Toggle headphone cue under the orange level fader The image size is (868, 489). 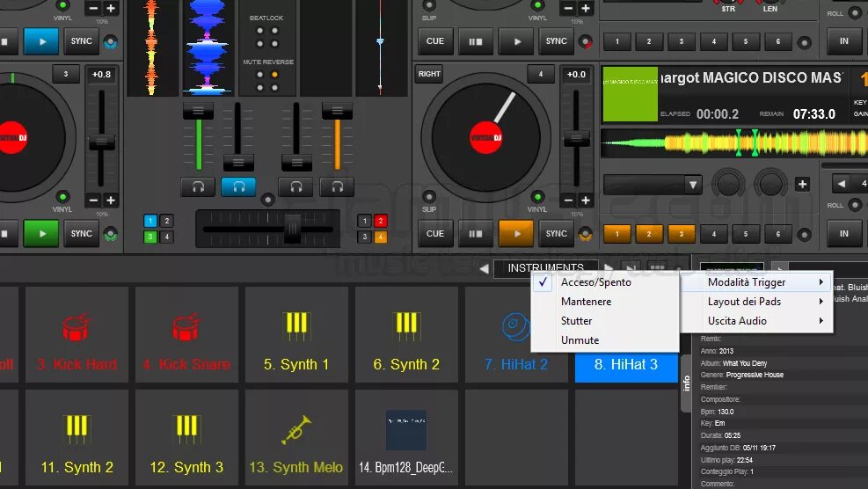(x=337, y=187)
